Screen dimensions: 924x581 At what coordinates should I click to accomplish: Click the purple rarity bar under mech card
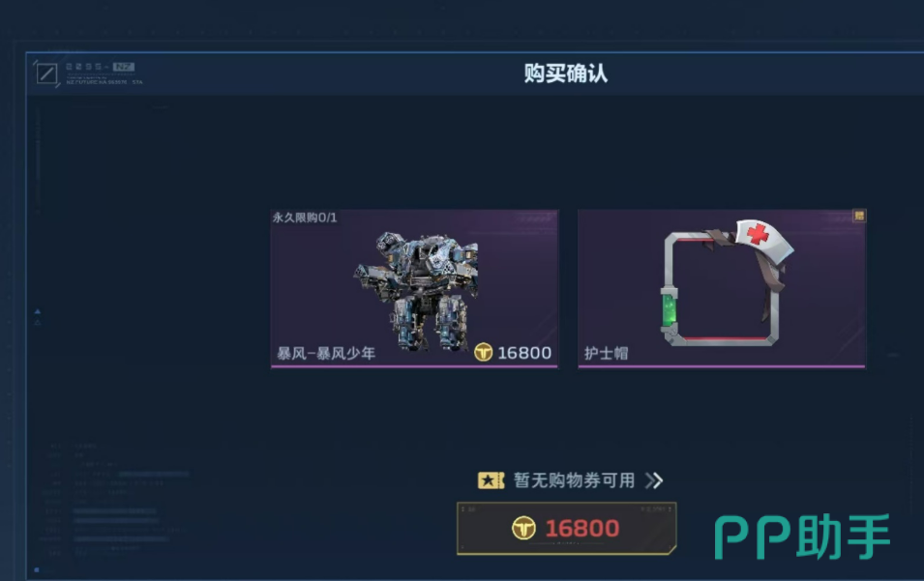pyautogui.click(x=414, y=366)
